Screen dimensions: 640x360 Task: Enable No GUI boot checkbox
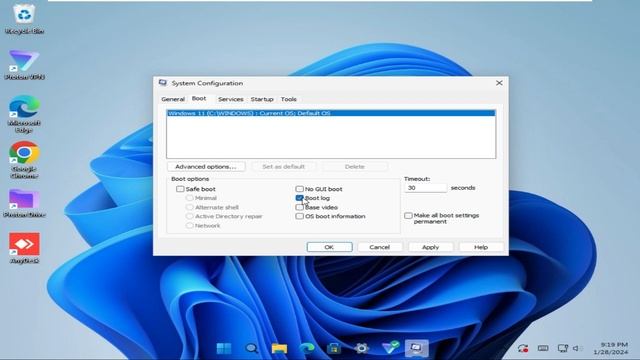[x=299, y=189]
